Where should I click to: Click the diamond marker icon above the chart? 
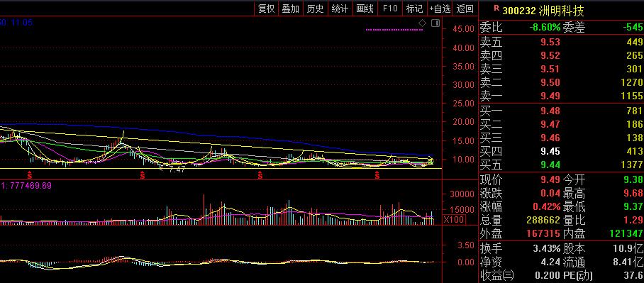[422, 23]
